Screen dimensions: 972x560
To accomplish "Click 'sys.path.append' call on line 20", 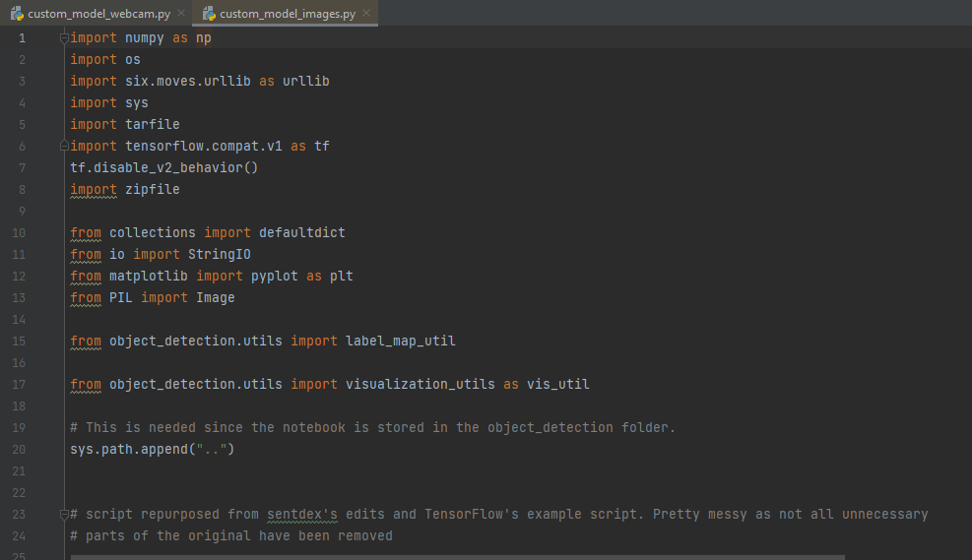I will coord(129,450).
